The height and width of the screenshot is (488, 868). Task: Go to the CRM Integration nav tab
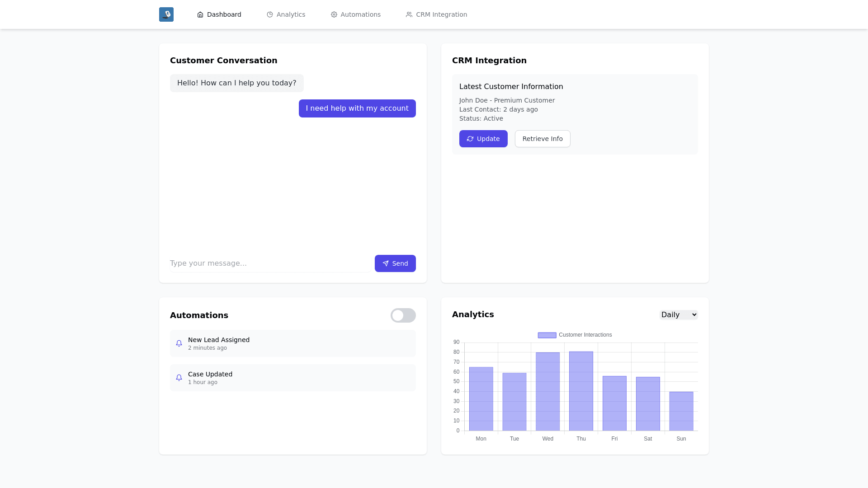coord(441,14)
